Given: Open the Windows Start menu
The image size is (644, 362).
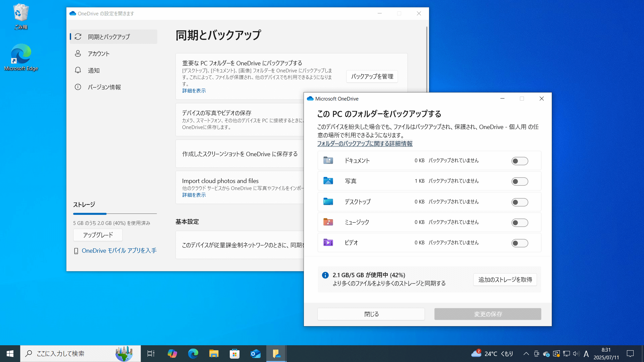Looking at the screenshot, I should pos(10,354).
